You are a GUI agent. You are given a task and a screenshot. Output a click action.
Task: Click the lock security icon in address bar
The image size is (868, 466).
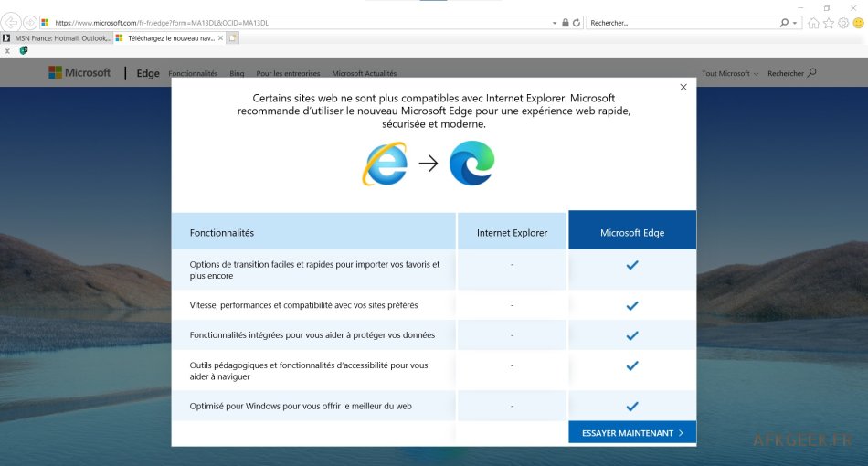click(566, 23)
